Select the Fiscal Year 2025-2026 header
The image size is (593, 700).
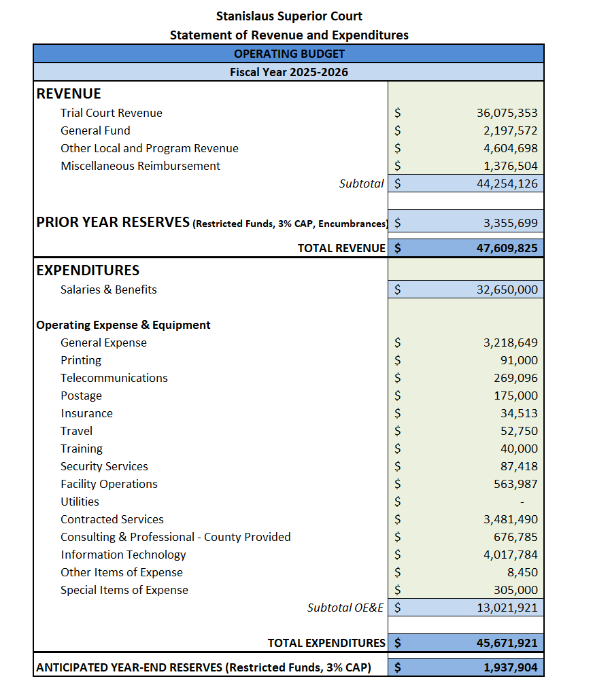tap(288, 71)
